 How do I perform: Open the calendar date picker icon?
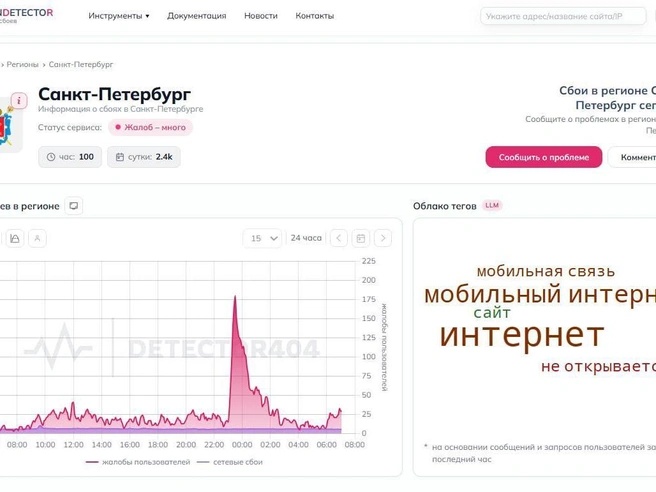(x=361, y=238)
